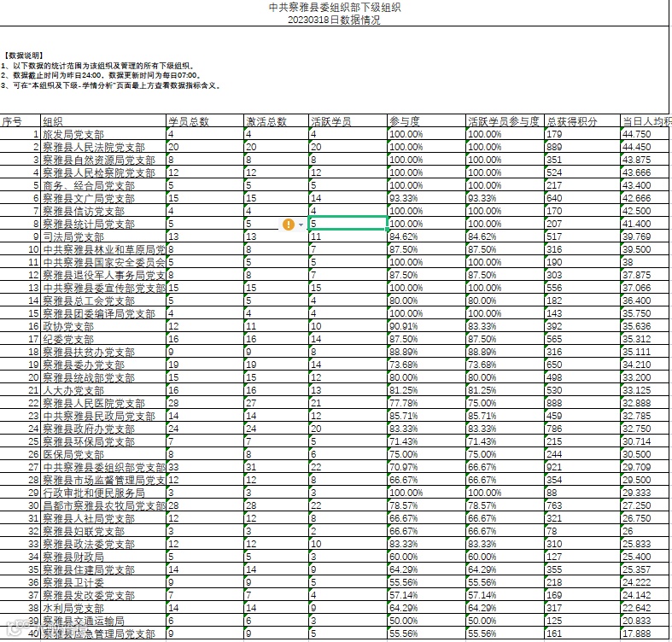This screenshot has width=672, height=642.
Task: Select cell 察雅县人民检察院党支部
Action: pos(103,172)
